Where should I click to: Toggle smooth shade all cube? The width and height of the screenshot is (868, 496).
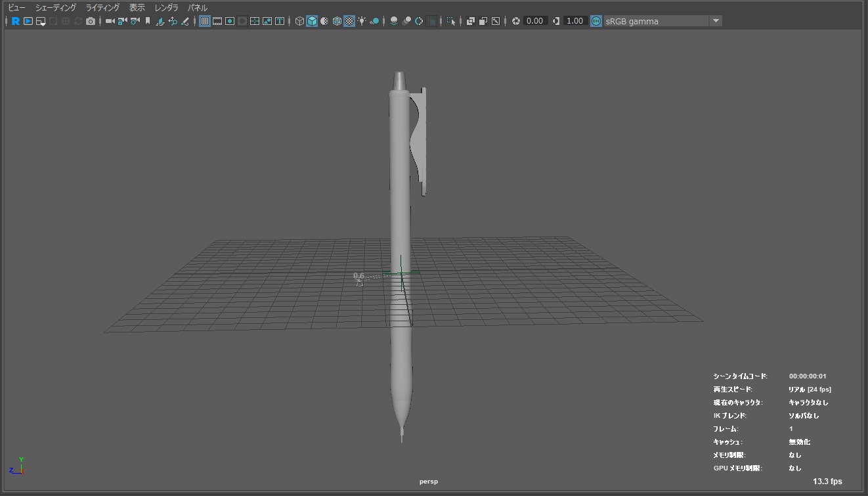pyautogui.click(x=312, y=21)
